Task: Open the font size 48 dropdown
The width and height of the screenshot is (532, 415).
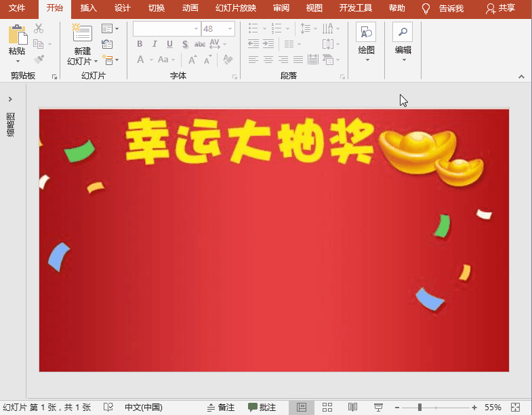Action: 230,29
